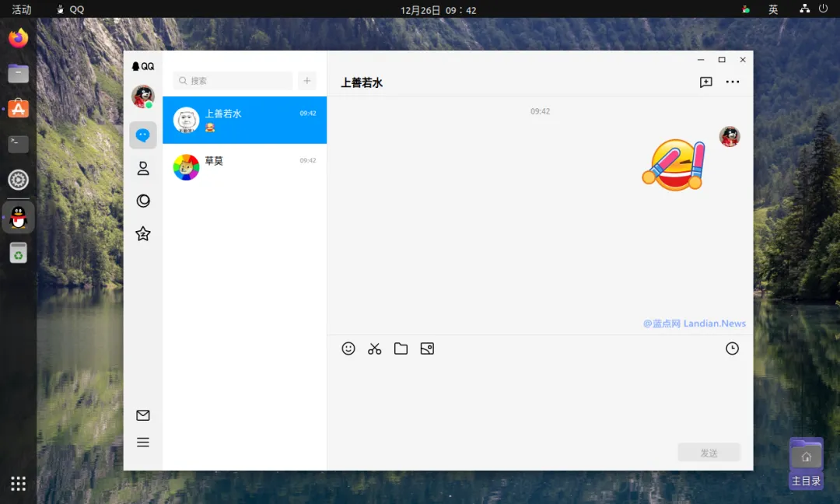Minimize the QQ window
The image size is (840, 504).
701,59
